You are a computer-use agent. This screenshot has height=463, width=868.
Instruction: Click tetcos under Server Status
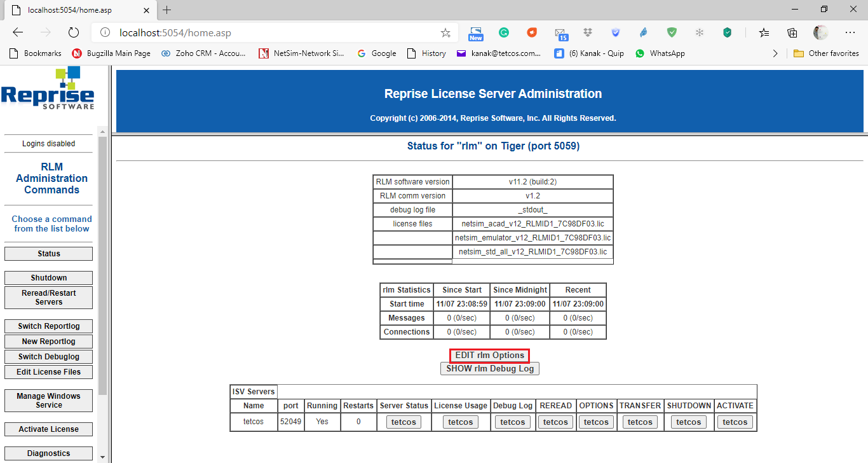tap(403, 422)
